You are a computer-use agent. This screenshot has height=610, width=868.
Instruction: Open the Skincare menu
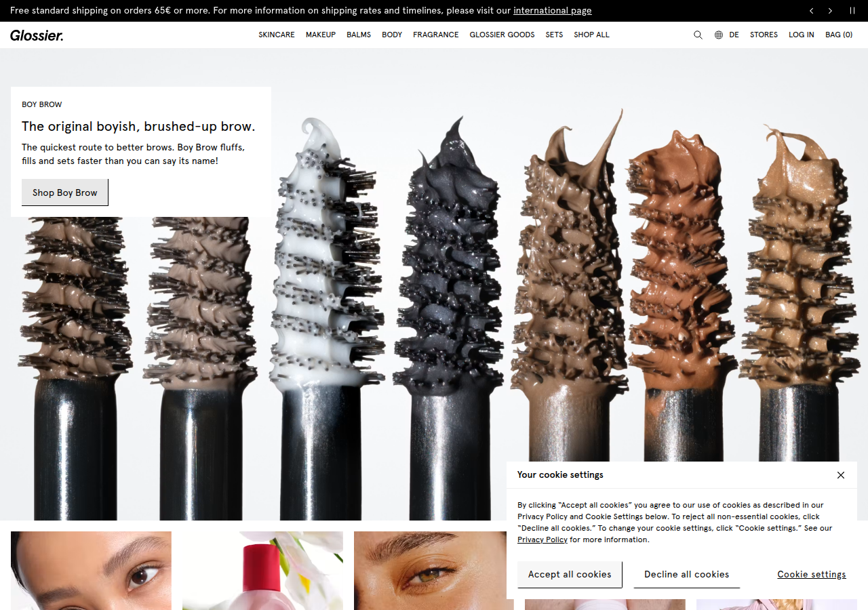pyautogui.click(x=277, y=35)
